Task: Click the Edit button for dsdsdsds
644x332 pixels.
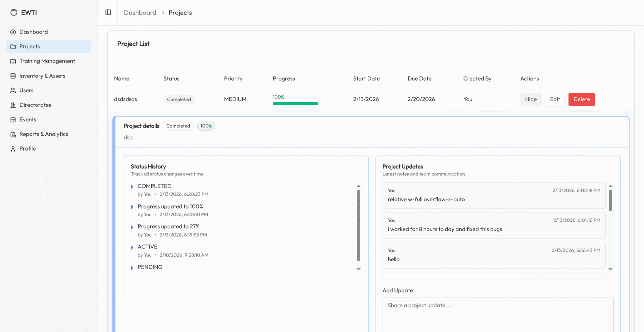Action: pos(555,99)
